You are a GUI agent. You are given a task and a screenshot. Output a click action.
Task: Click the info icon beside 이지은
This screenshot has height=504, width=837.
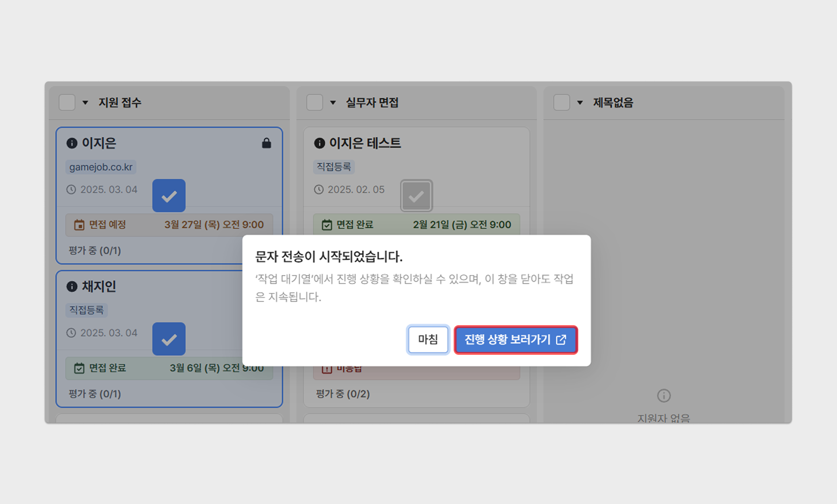coord(72,143)
